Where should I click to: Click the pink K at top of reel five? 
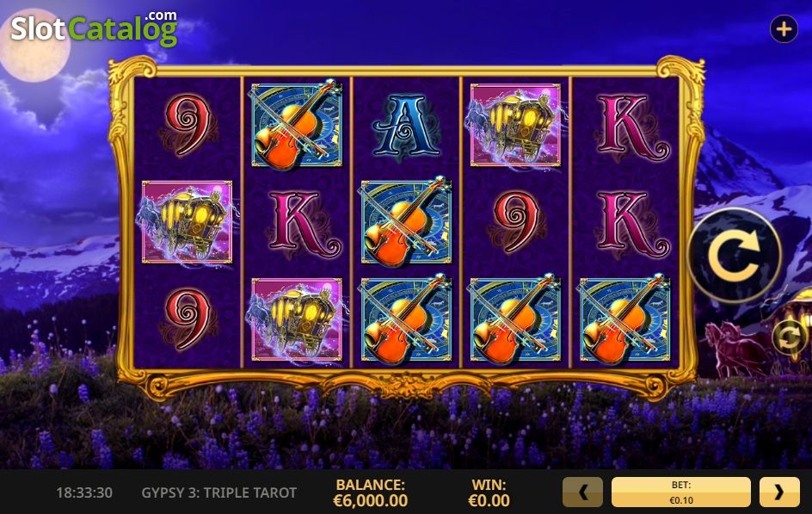(x=631, y=127)
